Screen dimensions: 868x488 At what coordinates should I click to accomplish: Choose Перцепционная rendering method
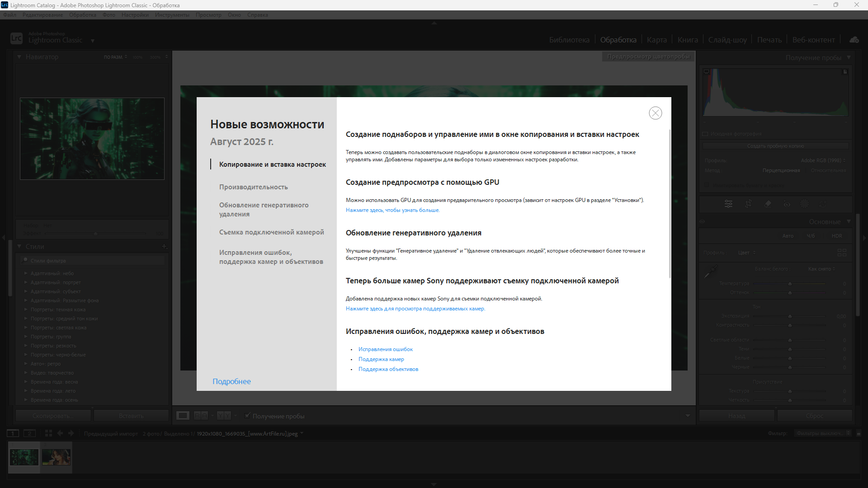781,170
